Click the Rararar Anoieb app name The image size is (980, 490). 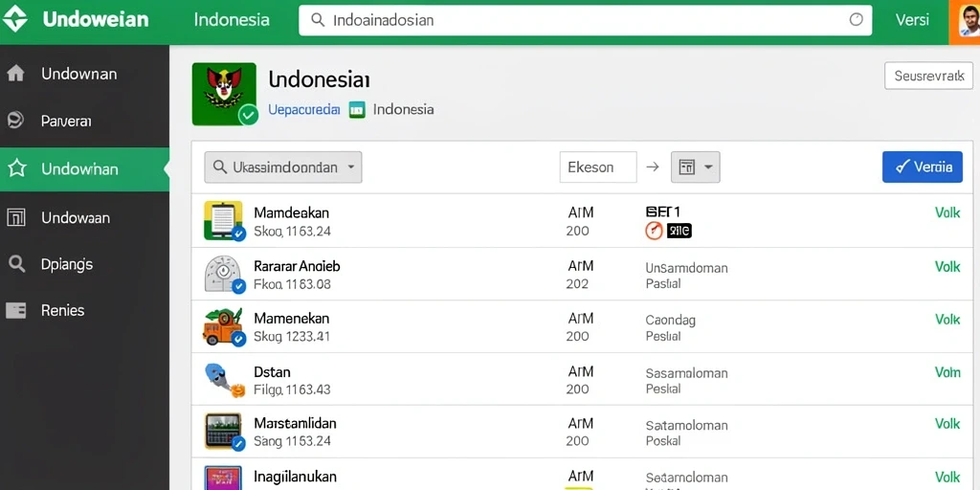[x=297, y=266]
